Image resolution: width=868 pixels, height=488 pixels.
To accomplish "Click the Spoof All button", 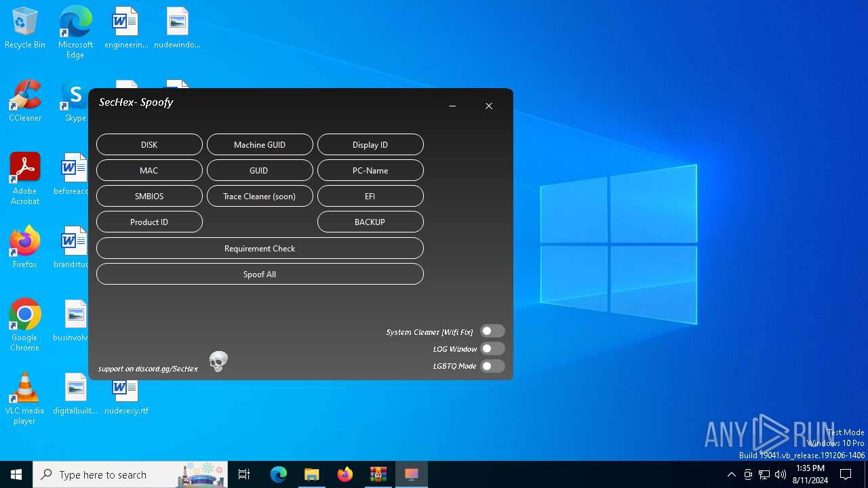I will [x=260, y=274].
